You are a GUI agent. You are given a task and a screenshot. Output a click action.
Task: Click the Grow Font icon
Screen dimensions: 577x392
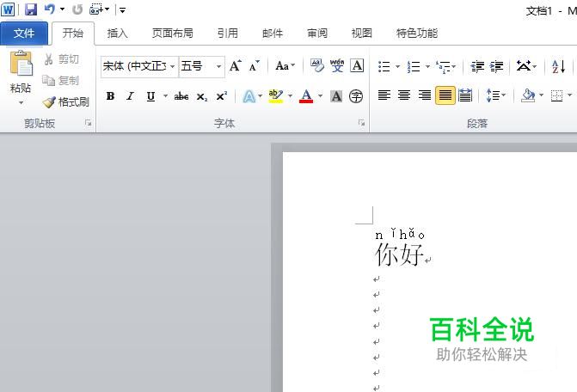(x=236, y=66)
